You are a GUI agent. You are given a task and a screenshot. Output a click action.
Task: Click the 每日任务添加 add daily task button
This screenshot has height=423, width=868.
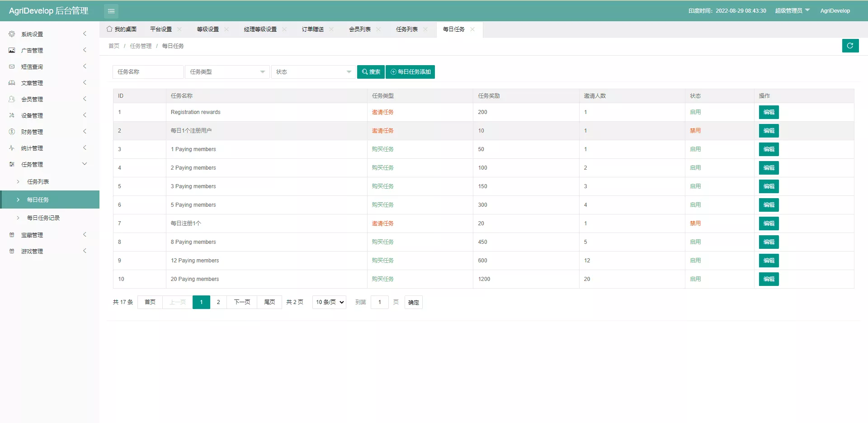(410, 71)
